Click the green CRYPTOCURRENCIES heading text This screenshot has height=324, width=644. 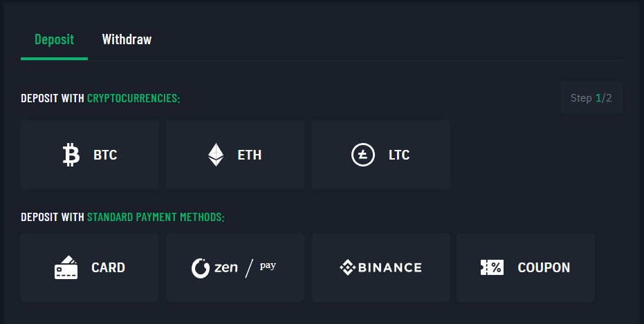pyautogui.click(x=134, y=98)
